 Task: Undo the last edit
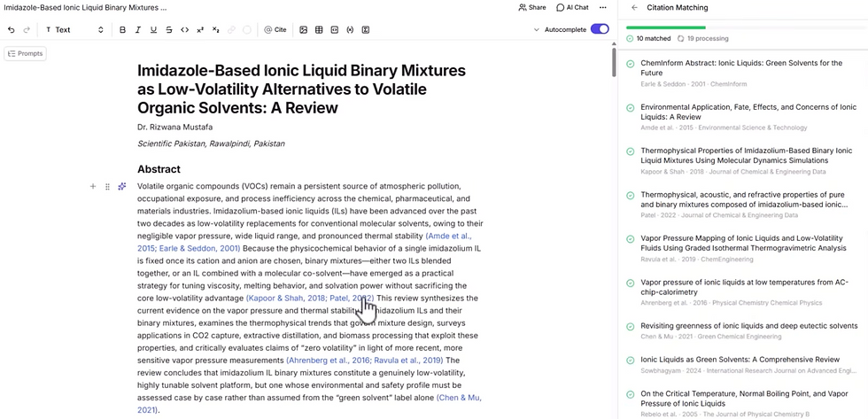pos(11,30)
